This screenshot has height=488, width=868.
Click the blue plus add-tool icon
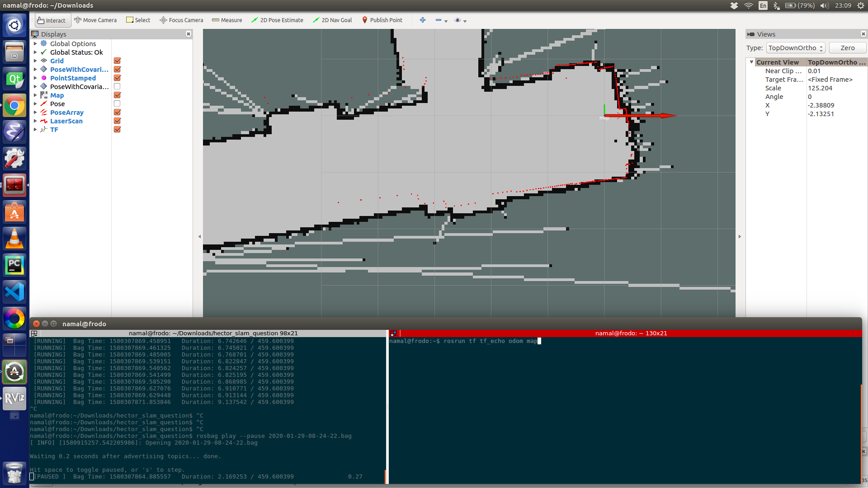click(423, 20)
